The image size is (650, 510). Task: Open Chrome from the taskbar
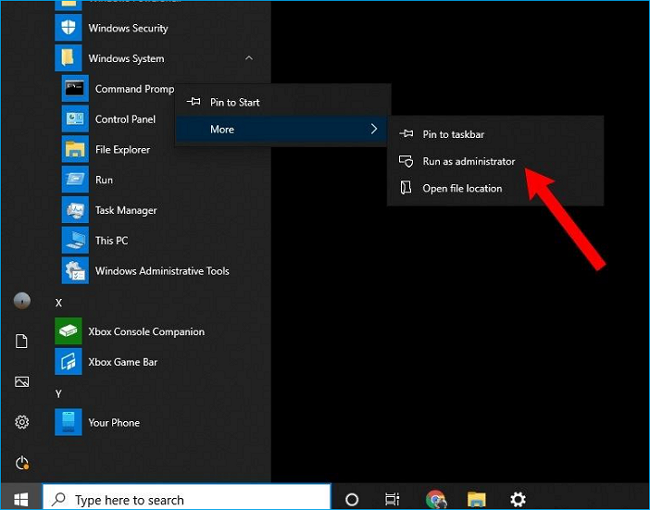pyautogui.click(x=435, y=499)
